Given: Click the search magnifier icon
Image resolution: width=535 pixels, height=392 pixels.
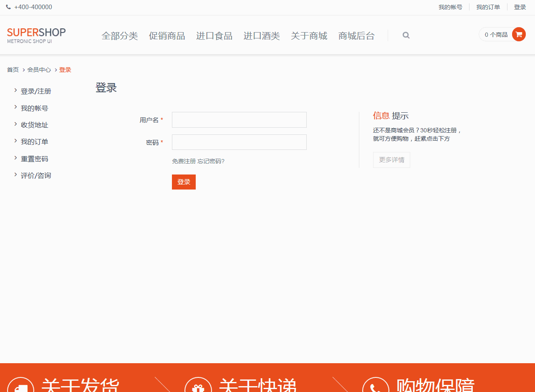Looking at the screenshot, I should click(406, 35).
